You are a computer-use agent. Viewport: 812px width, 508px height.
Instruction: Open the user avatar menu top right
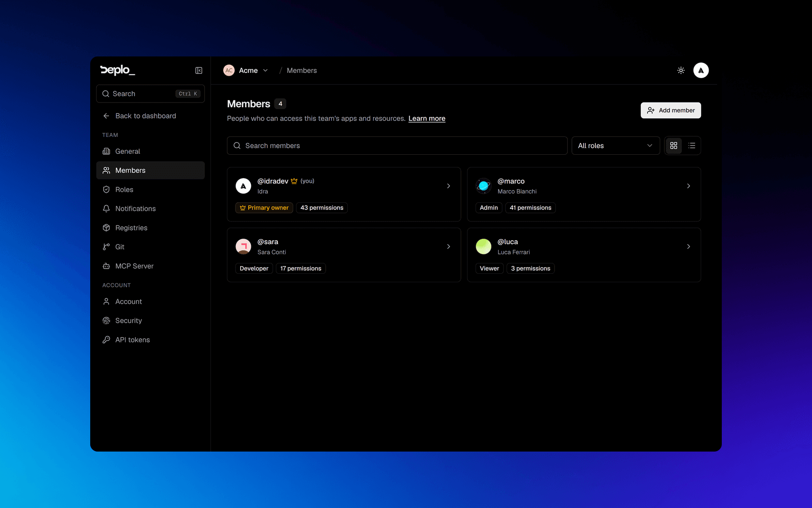coord(701,71)
